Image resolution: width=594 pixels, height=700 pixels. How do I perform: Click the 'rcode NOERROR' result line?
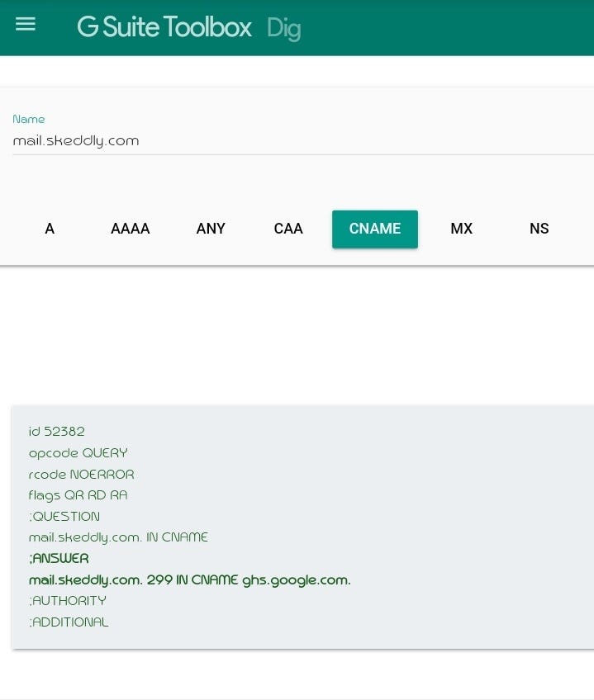click(x=81, y=474)
